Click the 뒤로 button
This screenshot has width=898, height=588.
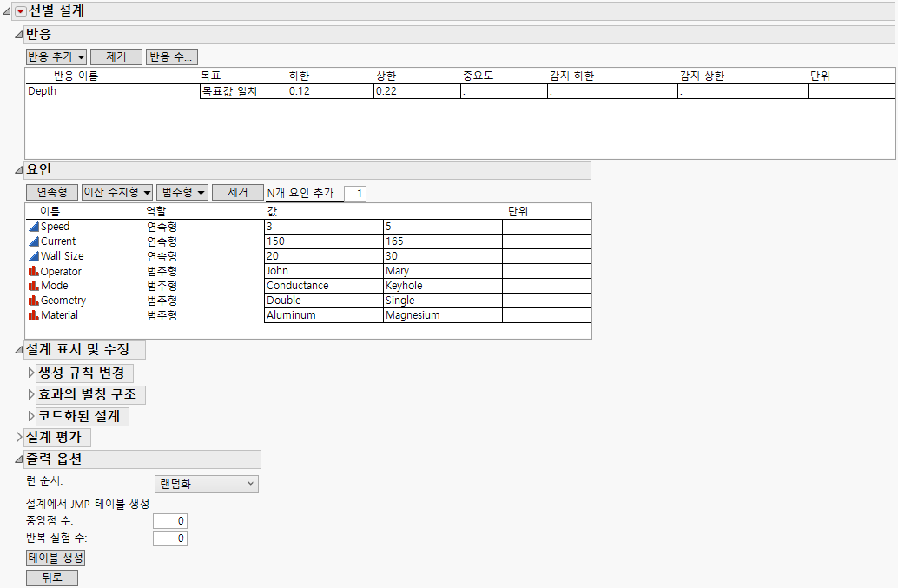click(51, 577)
